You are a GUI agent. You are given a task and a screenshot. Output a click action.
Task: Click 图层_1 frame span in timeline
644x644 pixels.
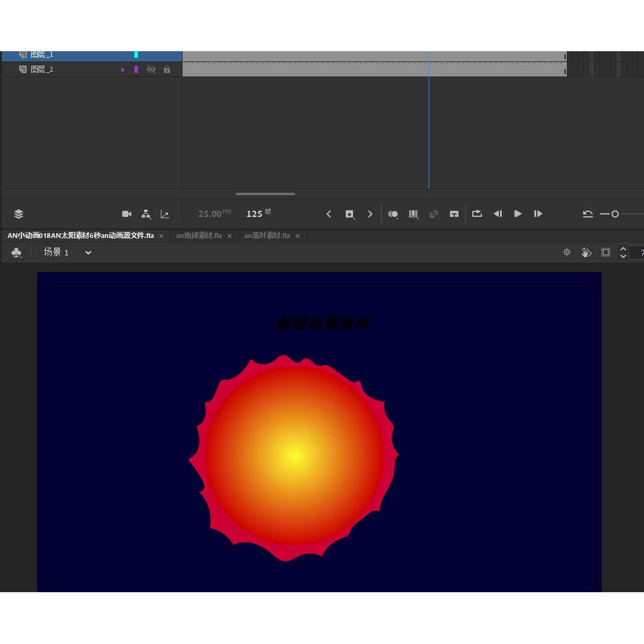(x=375, y=56)
